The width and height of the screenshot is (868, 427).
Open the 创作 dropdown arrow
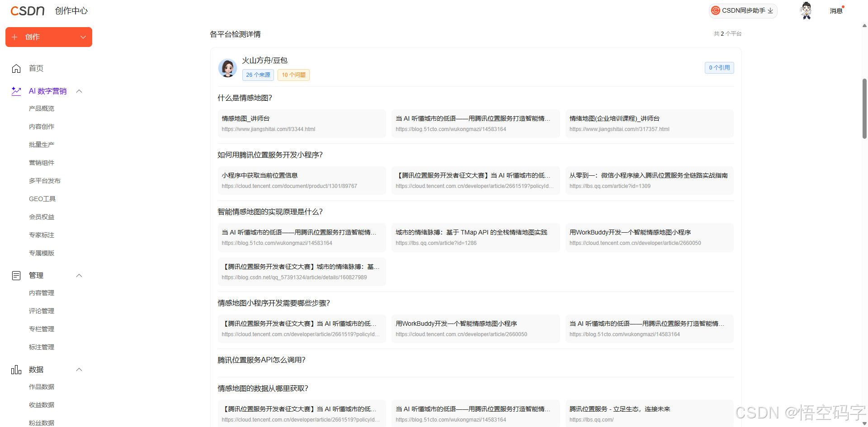[83, 37]
